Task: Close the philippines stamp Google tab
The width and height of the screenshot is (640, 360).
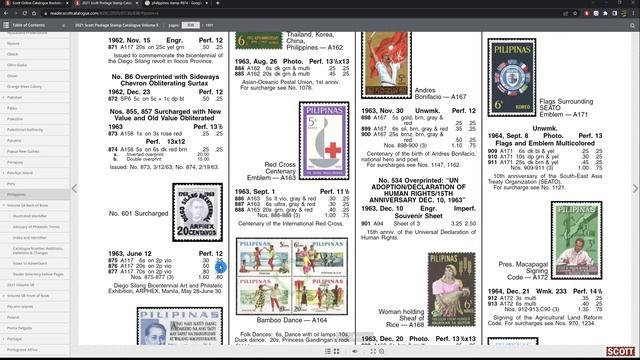Action: point(207,3)
